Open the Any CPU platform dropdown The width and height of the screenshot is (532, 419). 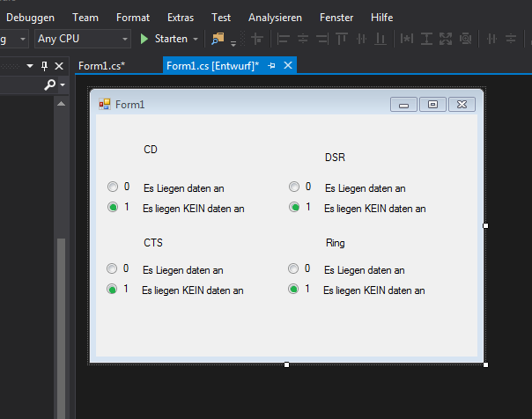[x=83, y=39]
